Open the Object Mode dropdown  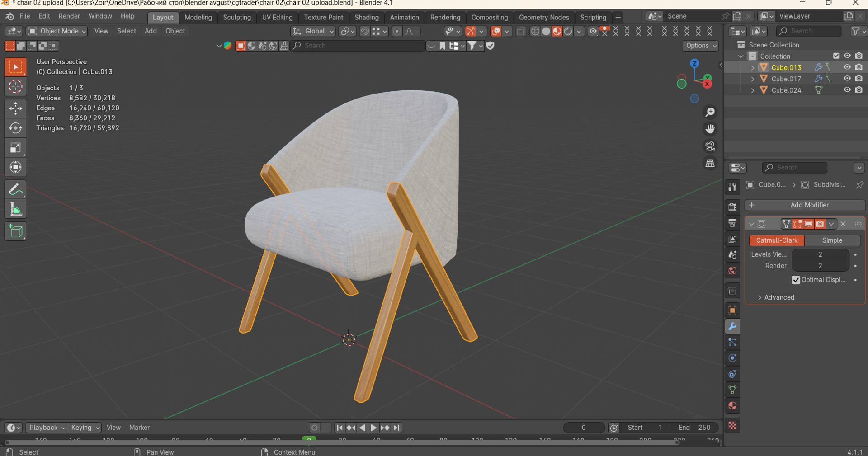[x=57, y=31]
